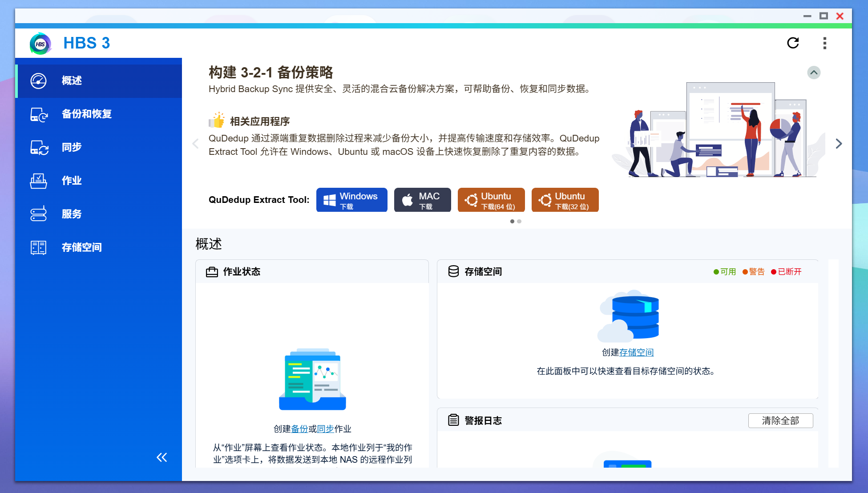
Task: Open 服务 services section
Action: (72, 214)
